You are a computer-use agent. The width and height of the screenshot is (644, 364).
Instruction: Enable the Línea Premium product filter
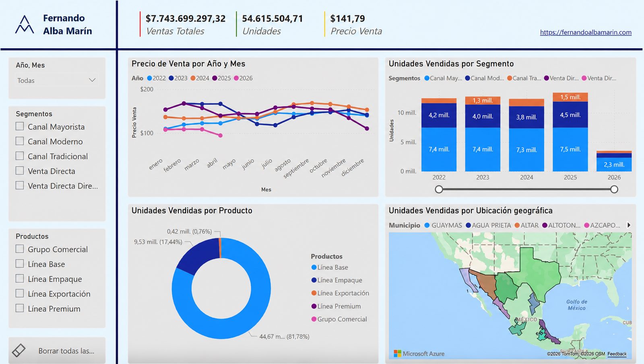click(20, 308)
